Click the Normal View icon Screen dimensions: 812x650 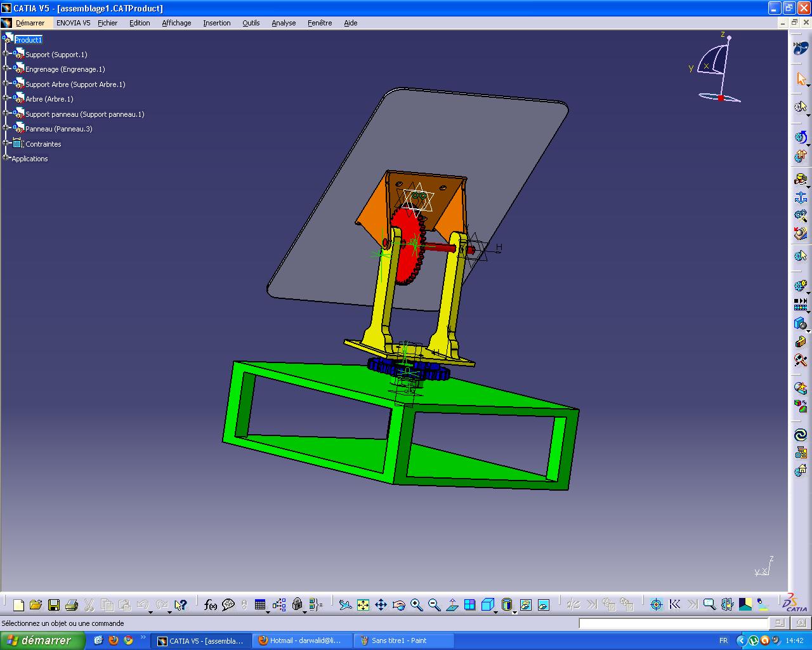[x=452, y=605]
